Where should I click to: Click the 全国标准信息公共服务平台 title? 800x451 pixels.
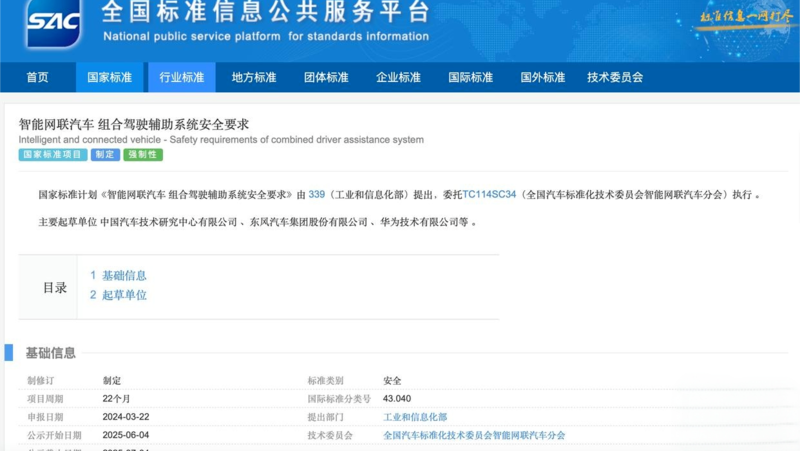265,11
